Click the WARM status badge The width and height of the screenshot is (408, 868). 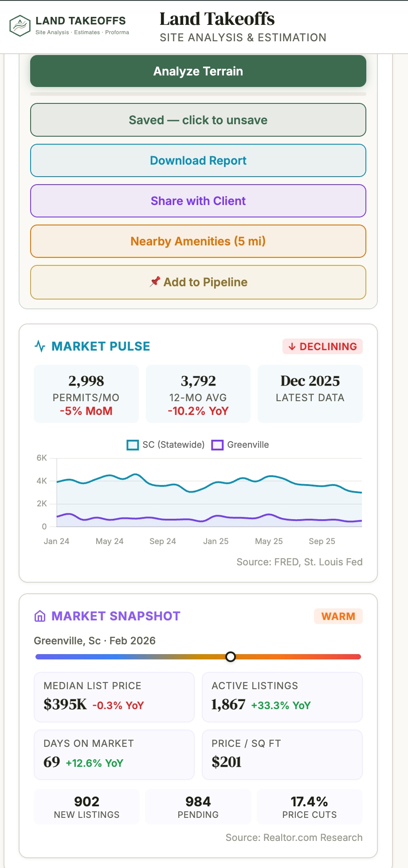click(338, 616)
